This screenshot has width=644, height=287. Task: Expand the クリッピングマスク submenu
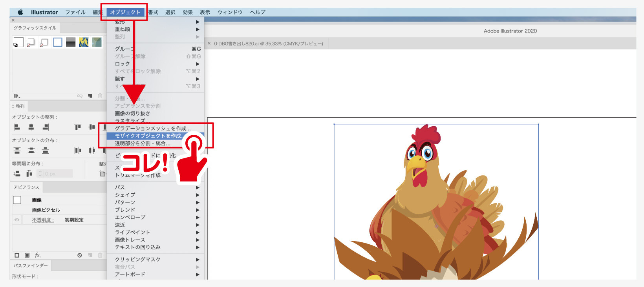point(156,260)
